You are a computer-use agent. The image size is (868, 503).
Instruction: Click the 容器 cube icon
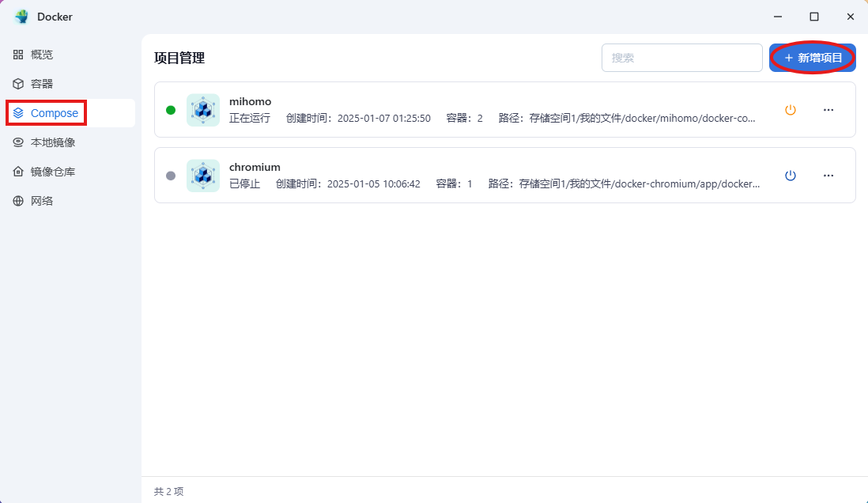18,84
